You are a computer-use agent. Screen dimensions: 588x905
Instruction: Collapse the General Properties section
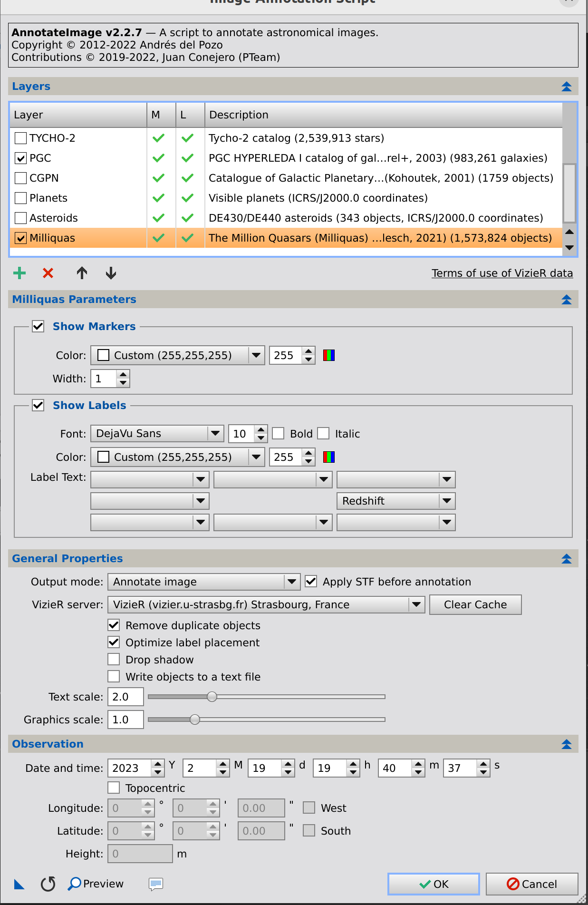coord(566,559)
